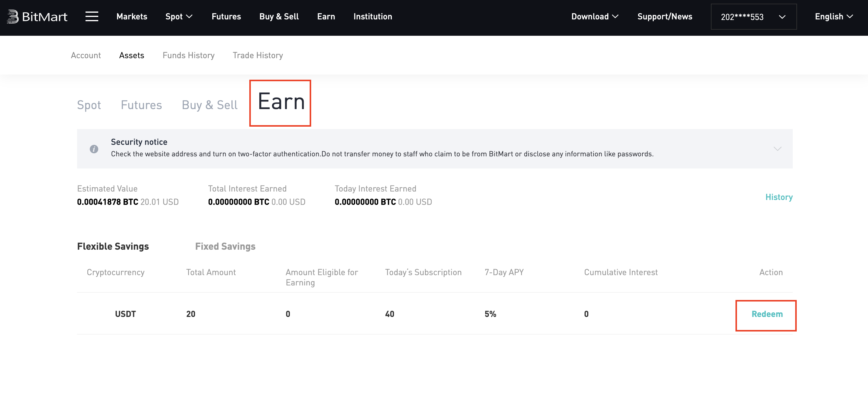Open the 202****553 account dropdown
This screenshot has width=868, height=403.
click(x=753, y=17)
